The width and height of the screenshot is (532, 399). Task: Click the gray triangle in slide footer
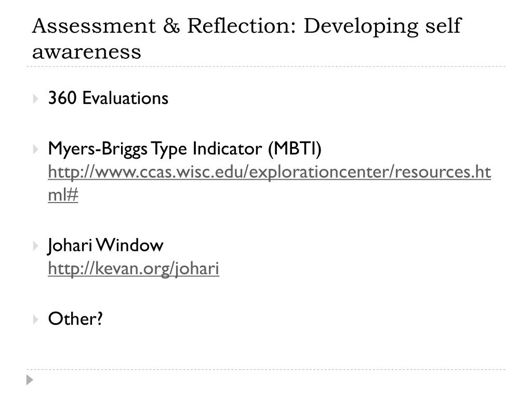(x=30, y=380)
